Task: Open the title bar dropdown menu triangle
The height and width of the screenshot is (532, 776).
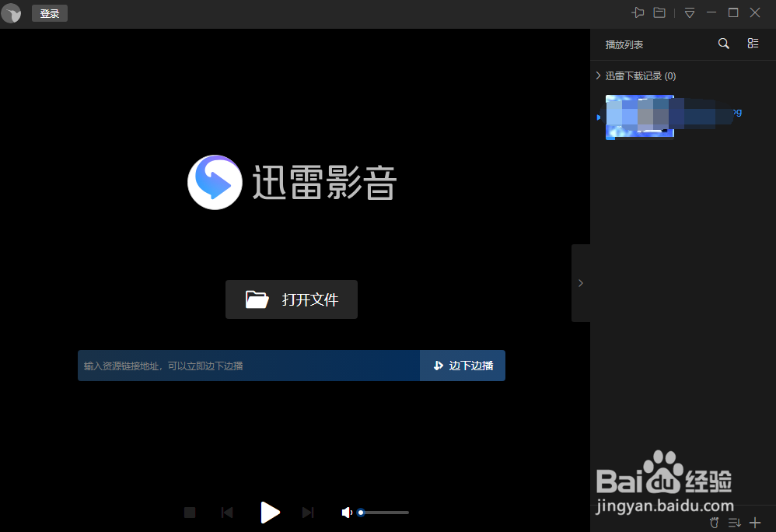Action: tap(690, 13)
